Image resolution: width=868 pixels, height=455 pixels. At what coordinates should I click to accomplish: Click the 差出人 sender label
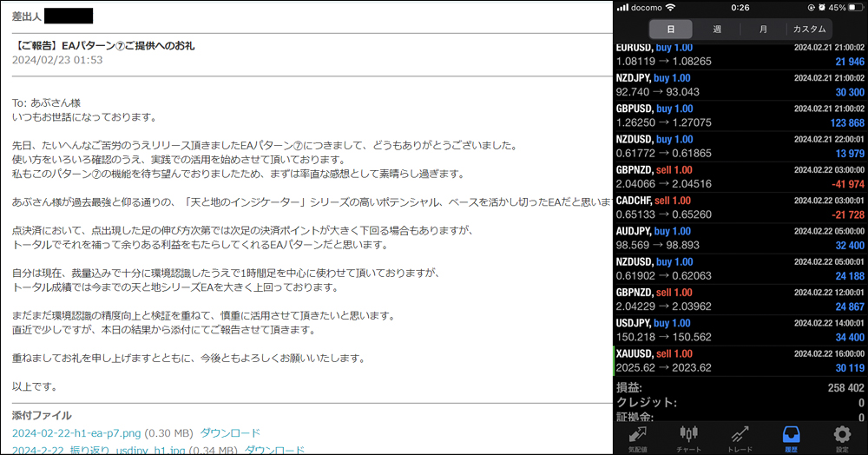point(27,16)
